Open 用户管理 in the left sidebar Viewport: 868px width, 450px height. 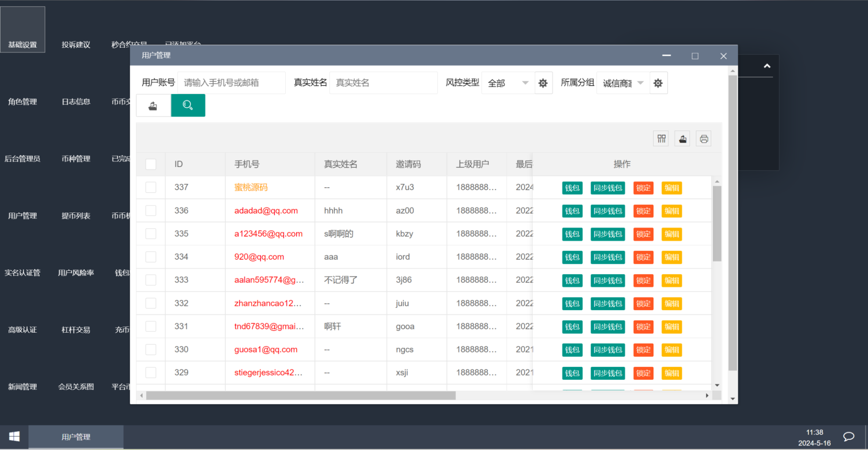pos(22,216)
